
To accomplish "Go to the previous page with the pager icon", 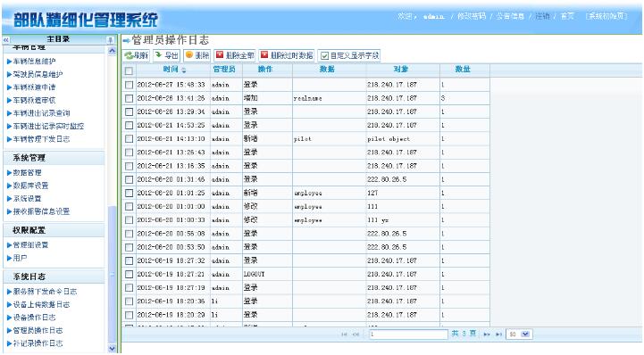I will [355, 334].
